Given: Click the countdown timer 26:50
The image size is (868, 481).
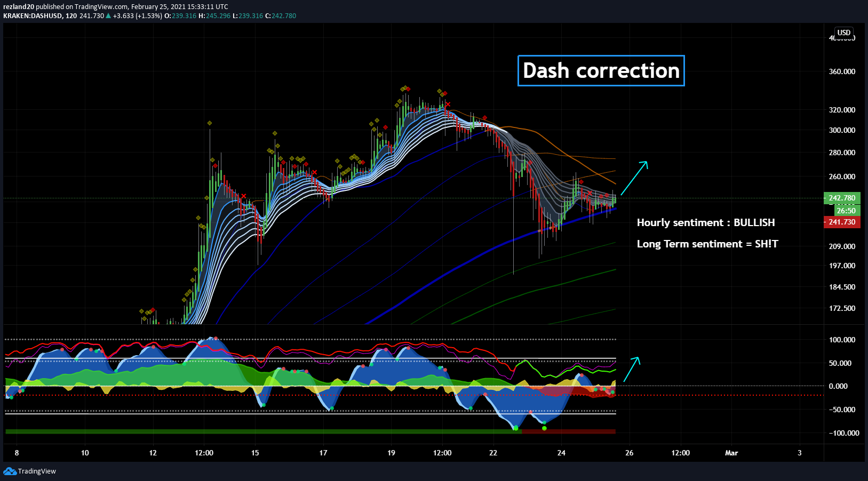Looking at the screenshot, I should [x=846, y=211].
